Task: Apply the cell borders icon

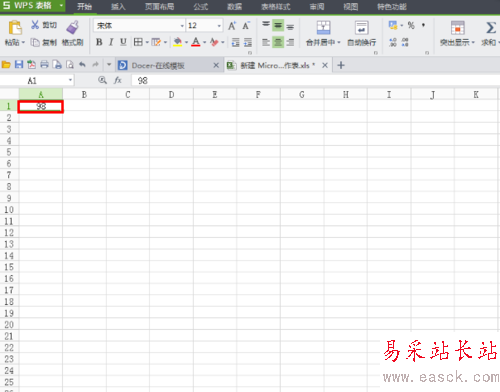Action: coord(138,42)
